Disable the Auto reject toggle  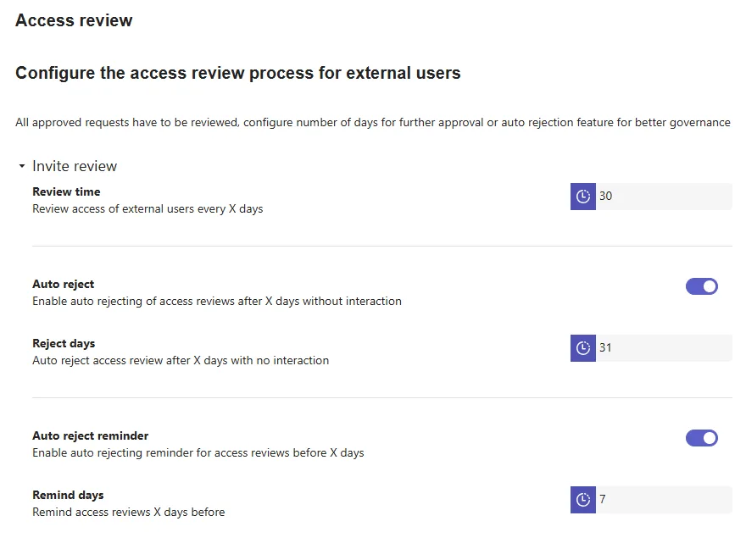point(701,286)
